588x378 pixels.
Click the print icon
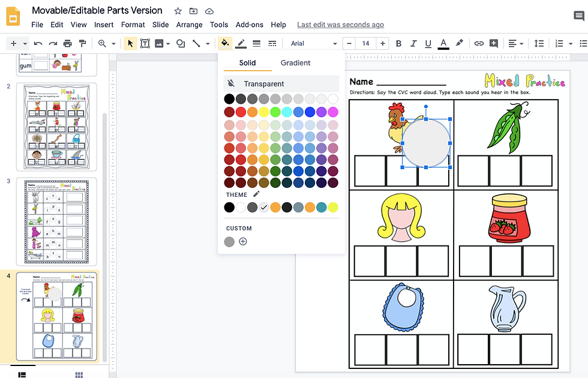(x=67, y=43)
